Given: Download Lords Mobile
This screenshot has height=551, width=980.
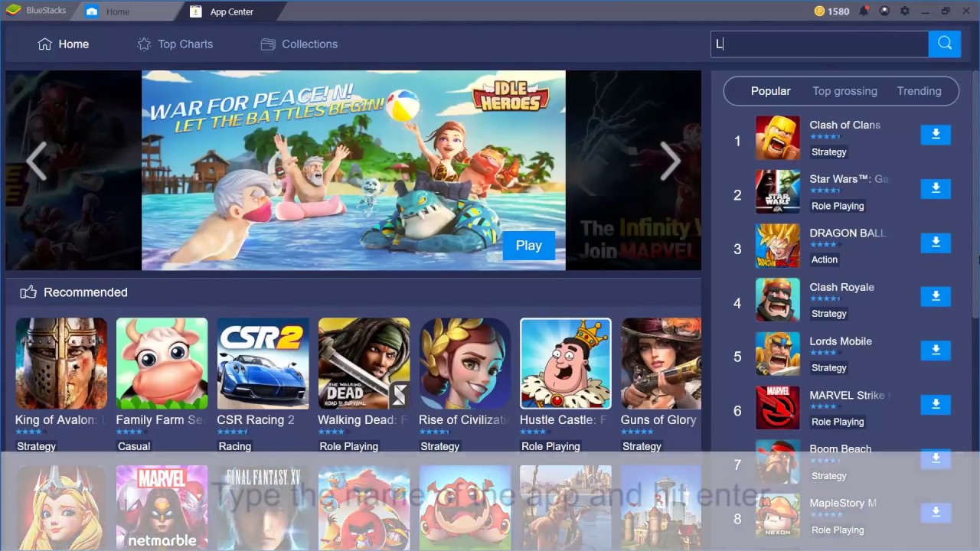Looking at the screenshot, I should click(936, 350).
